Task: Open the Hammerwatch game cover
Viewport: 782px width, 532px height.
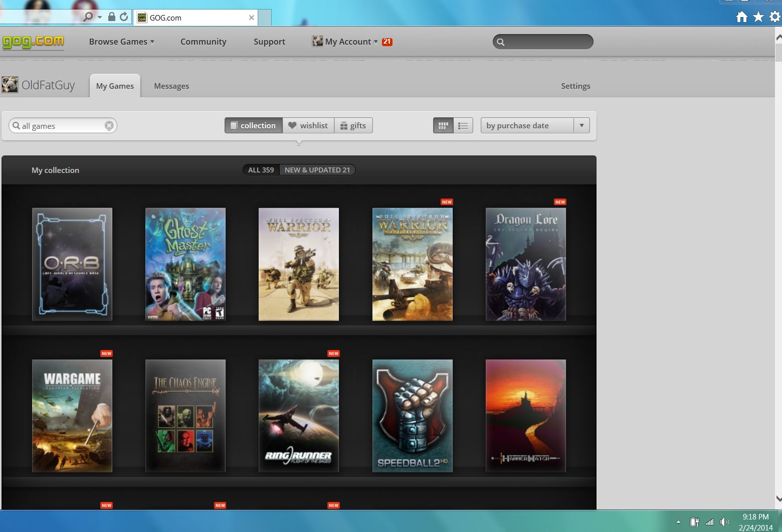Action: (526, 416)
